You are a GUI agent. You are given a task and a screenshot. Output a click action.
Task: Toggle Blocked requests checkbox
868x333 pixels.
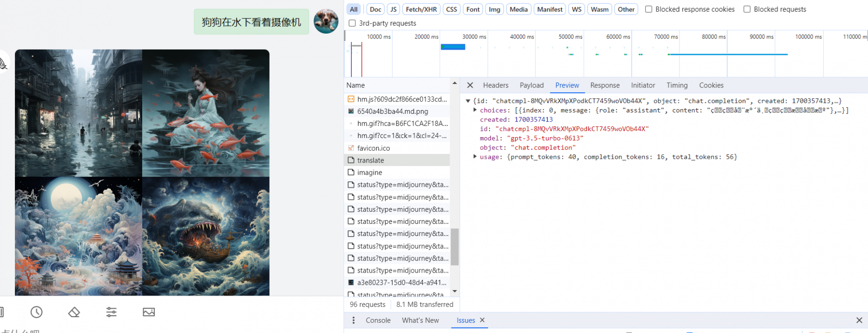tap(747, 9)
